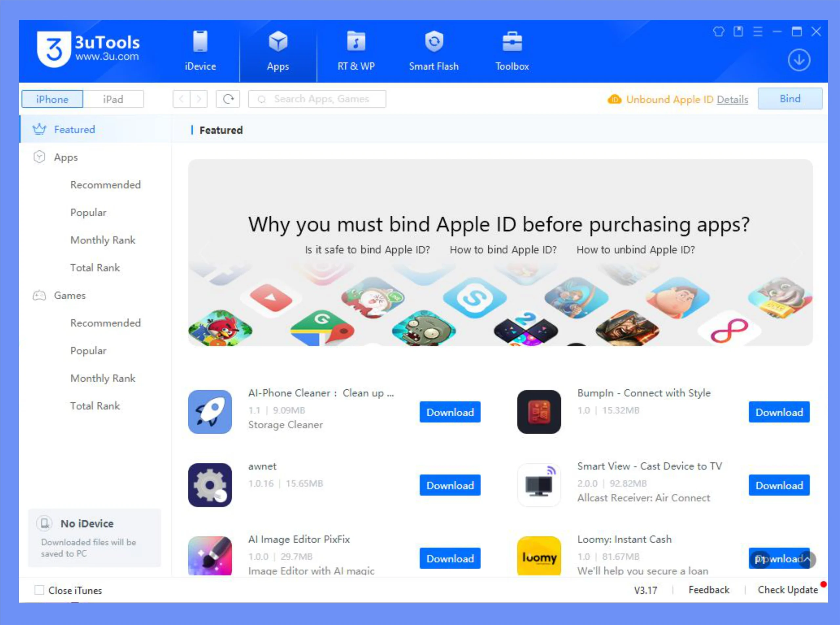Screen dimensions: 840x625
Task: Collapse the Games category in the sidebar
Action: click(70, 295)
